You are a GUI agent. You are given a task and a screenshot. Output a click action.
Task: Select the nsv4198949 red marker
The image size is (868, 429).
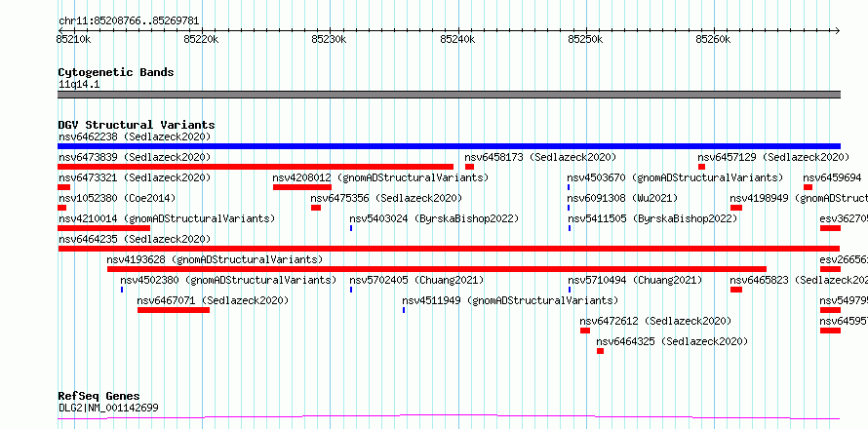click(x=736, y=208)
